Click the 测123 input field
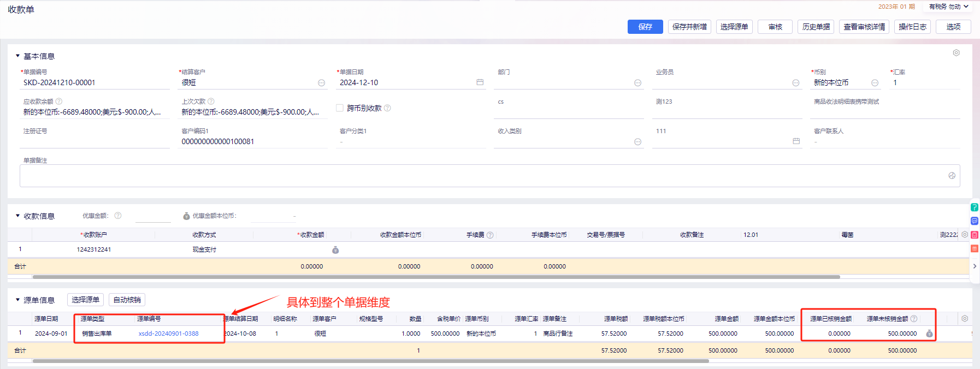980x369 pixels. point(727,112)
